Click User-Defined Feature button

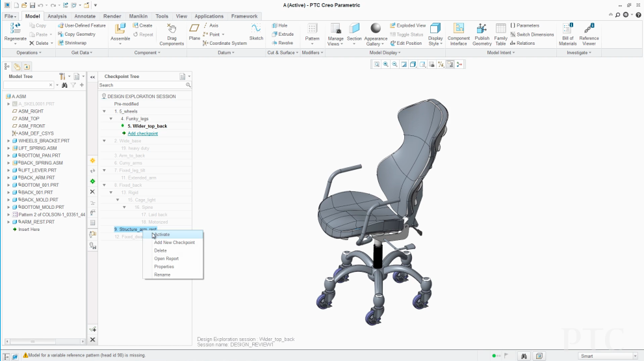[82, 25]
